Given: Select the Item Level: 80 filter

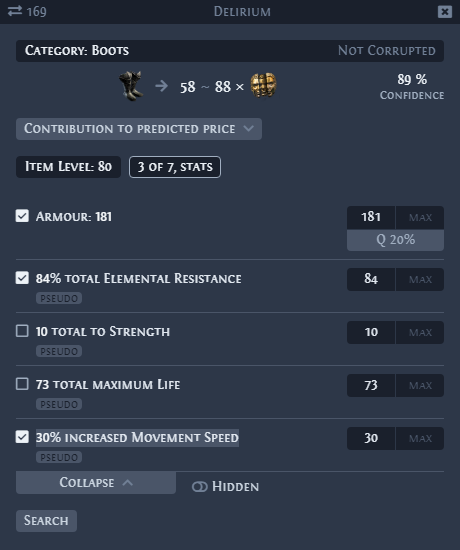Looking at the screenshot, I should 68,167.
